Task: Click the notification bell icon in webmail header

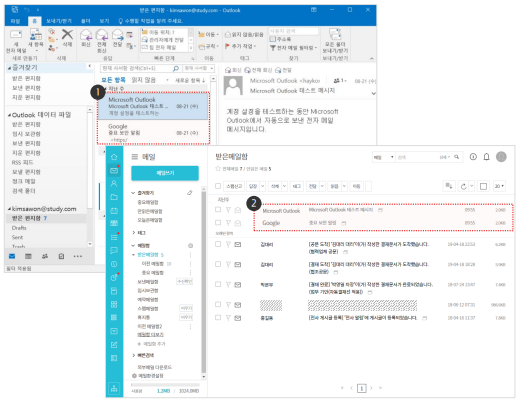Action: pyautogui.click(x=486, y=157)
